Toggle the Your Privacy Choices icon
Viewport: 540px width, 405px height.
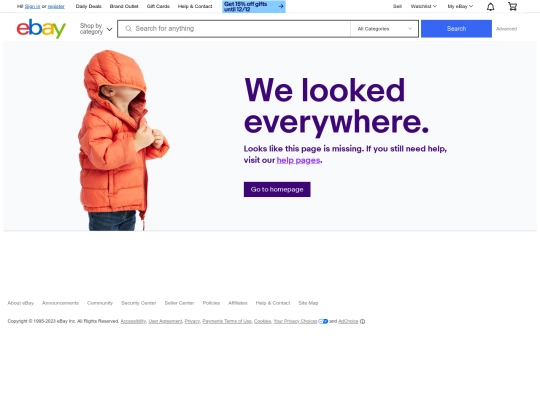click(323, 321)
